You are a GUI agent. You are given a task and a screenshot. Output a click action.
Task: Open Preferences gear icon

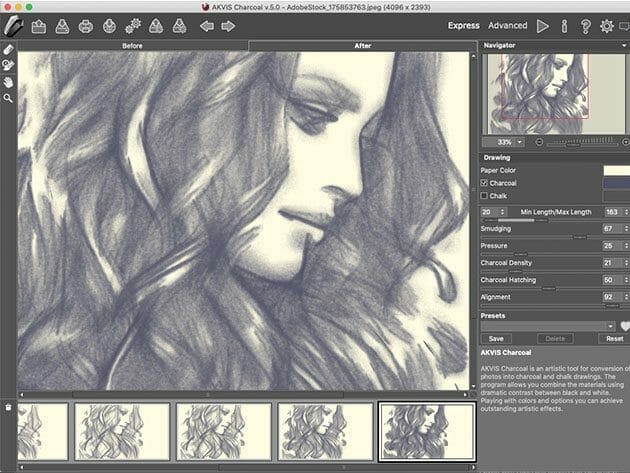pos(606,26)
